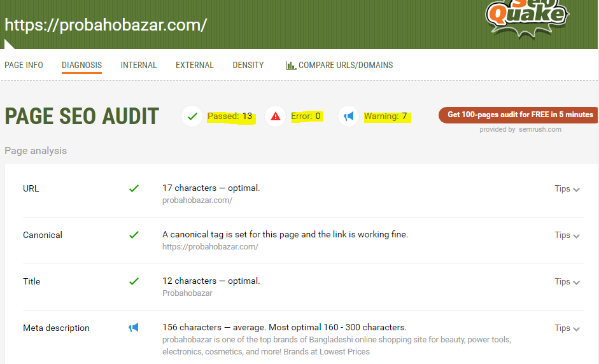The width and height of the screenshot is (599, 364).
Task: Click the green check in the Canonical row
Action: point(134,235)
